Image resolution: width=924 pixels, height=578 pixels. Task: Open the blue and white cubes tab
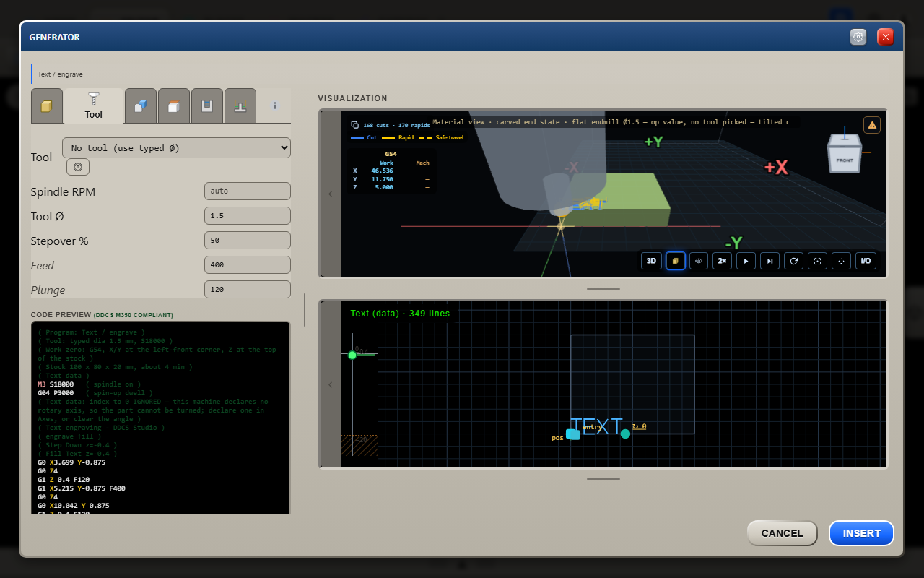pos(140,106)
